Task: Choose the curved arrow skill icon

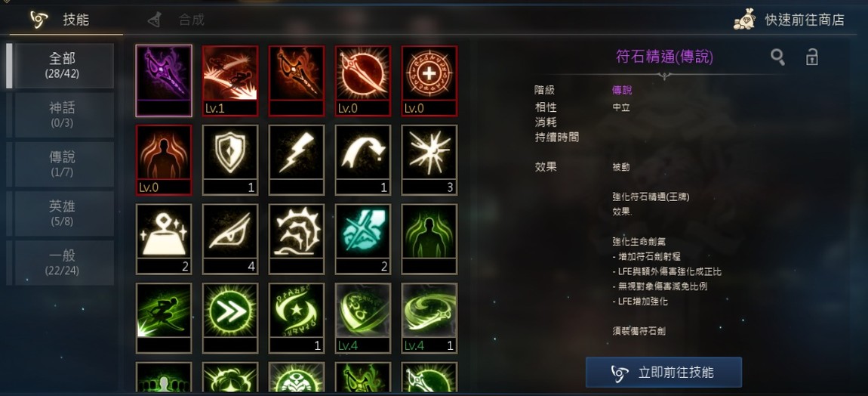Action: click(363, 160)
